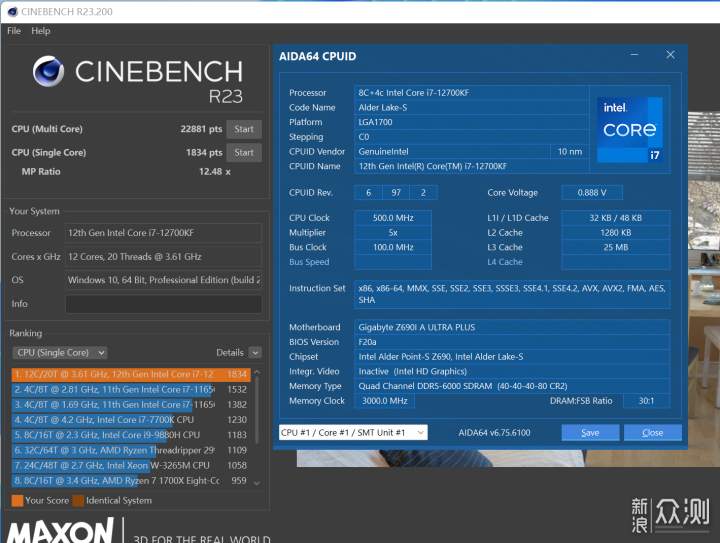720x543 pixels.
Task: Click the Code Name value Alder Lake-S
Action: pos(472,107)
